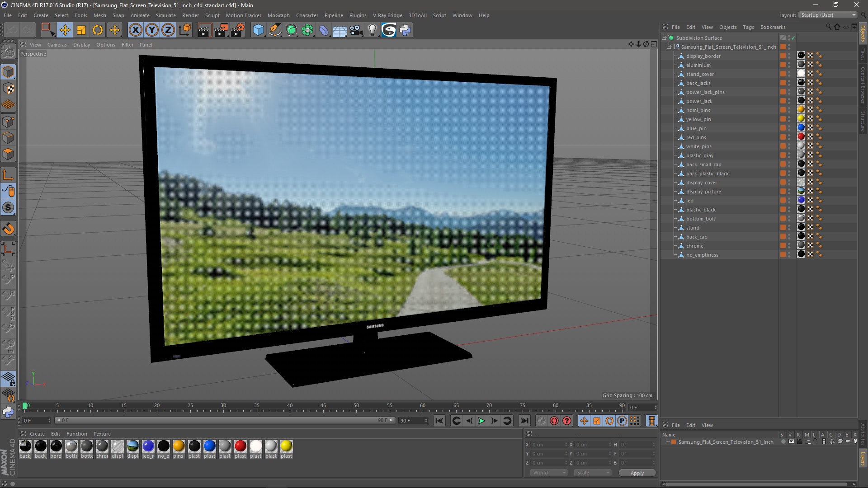Collapse the Subdivision Surface tree node

664,38
